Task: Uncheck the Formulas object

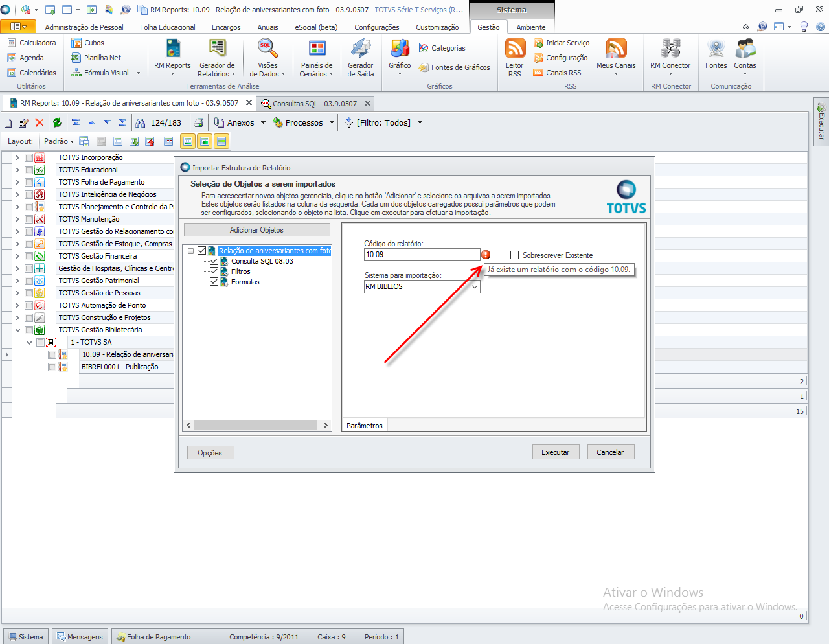Action: (214, 282)
